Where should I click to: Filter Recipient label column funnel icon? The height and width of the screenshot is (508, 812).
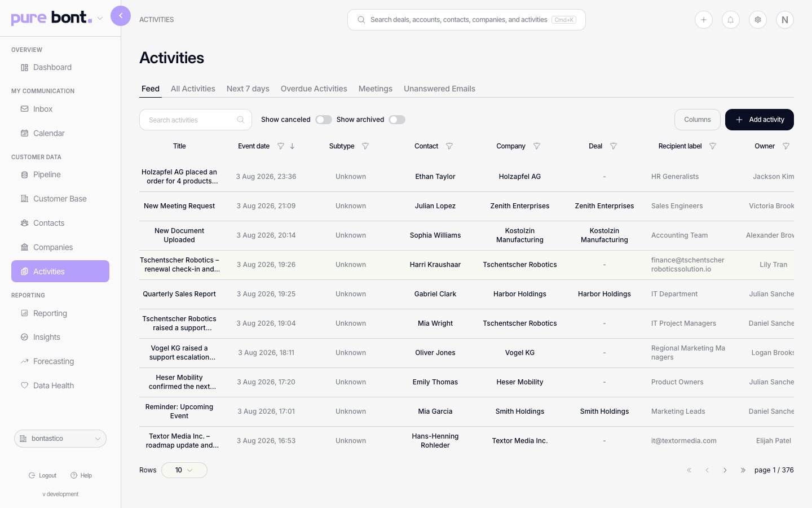[x=713, y=146]
